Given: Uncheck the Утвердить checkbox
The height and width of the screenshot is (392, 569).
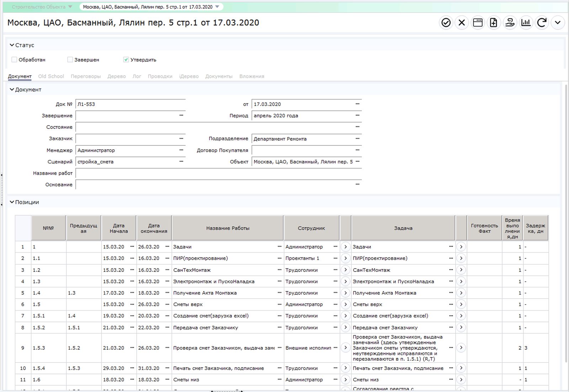Looking at the screenshot, I should pos(126,60).
